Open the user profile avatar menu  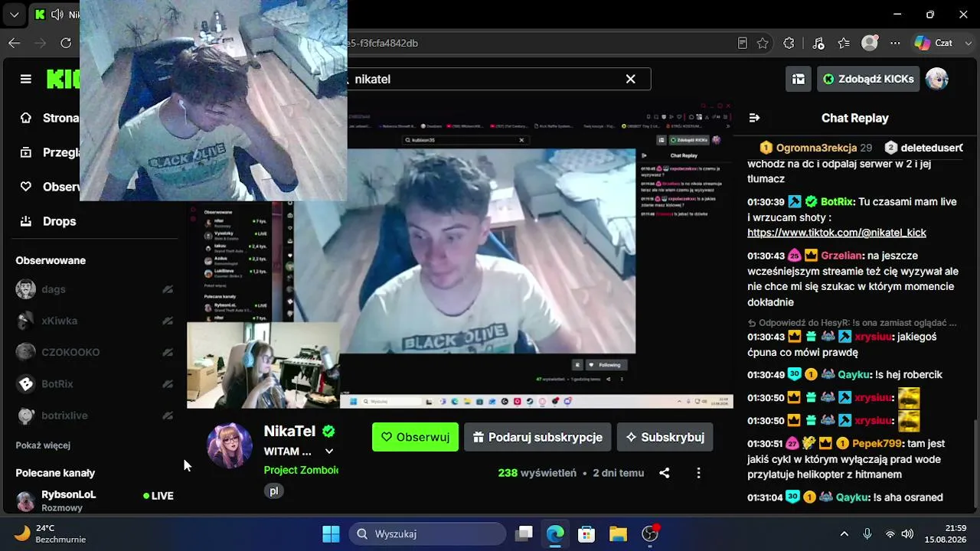point(937,79)
